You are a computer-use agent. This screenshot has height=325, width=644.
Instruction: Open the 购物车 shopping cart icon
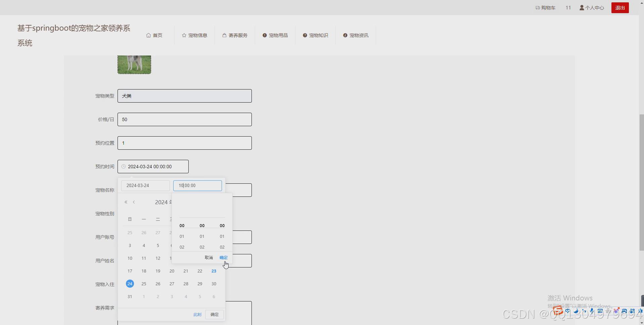click(x=537, y=7)
